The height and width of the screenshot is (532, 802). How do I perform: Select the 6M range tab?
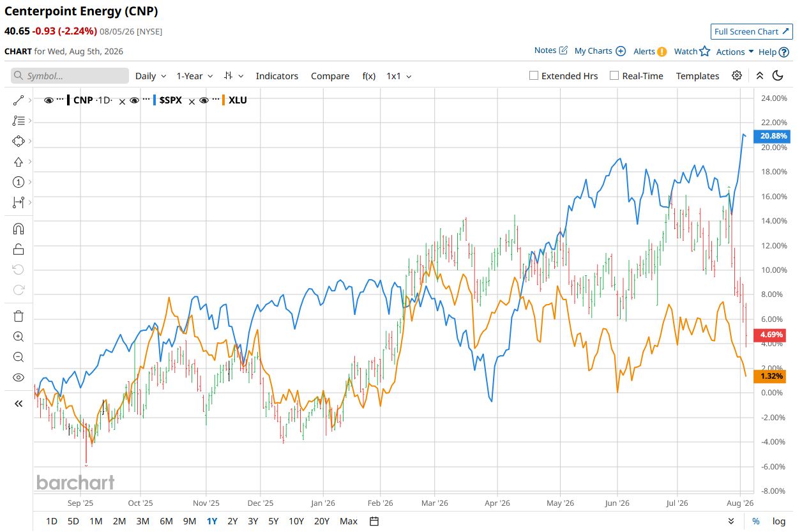[166, 521]
